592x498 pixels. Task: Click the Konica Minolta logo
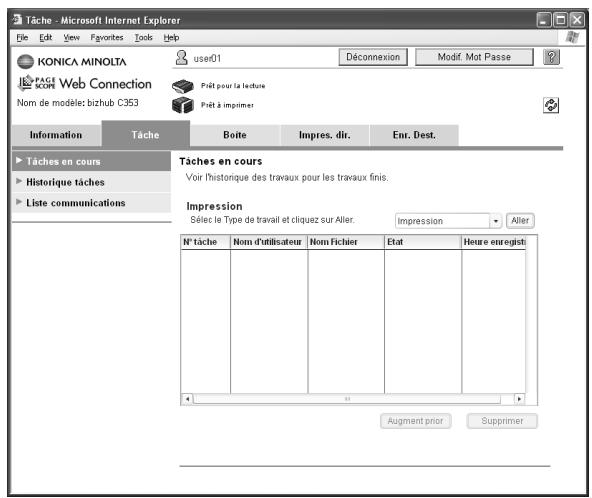(x=72, y=62)
